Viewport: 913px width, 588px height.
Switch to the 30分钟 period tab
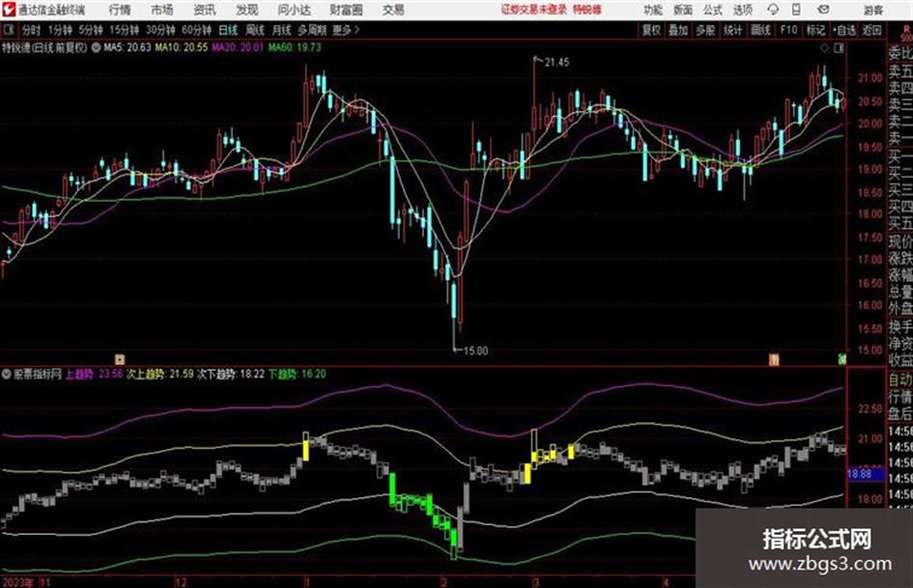(x=160, y=30)
